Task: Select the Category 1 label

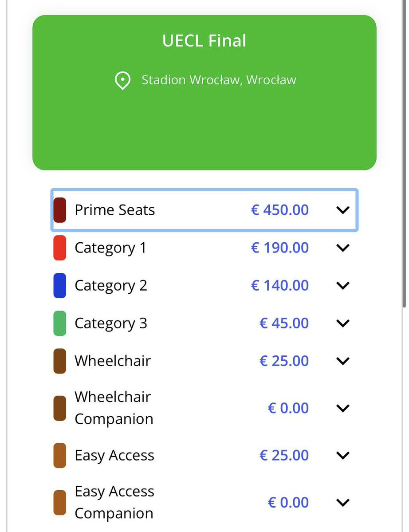Action: coord(110,248)
